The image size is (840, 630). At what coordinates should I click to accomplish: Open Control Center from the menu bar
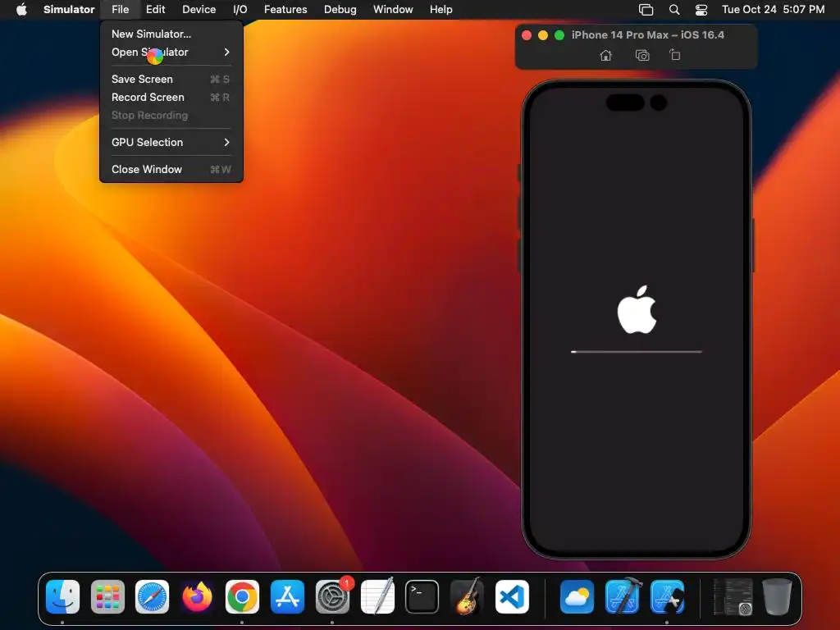(x=701, y=9)
